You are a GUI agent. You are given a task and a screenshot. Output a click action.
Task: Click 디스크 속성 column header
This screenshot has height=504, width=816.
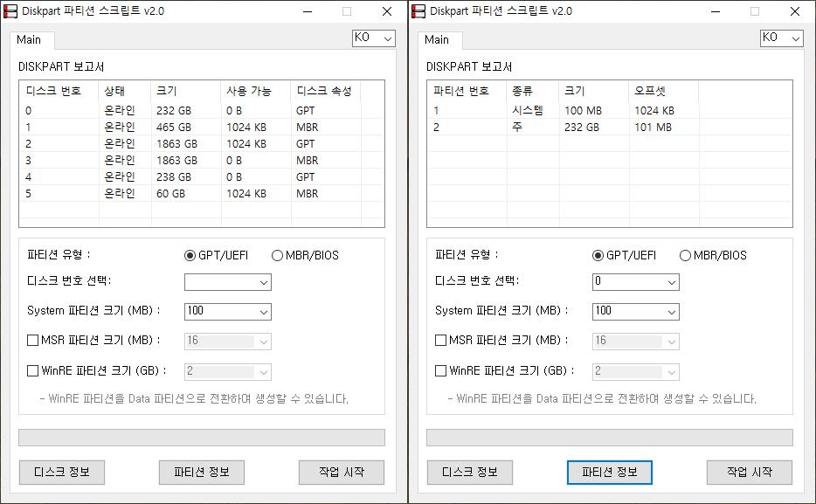click(325, 91)
